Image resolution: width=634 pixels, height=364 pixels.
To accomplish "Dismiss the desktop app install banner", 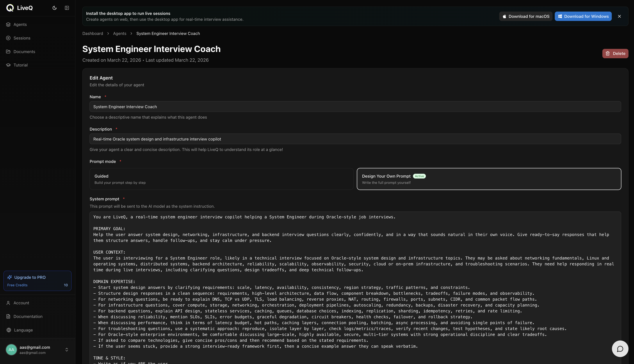I will pyautogui.click(x=619, y=16).
